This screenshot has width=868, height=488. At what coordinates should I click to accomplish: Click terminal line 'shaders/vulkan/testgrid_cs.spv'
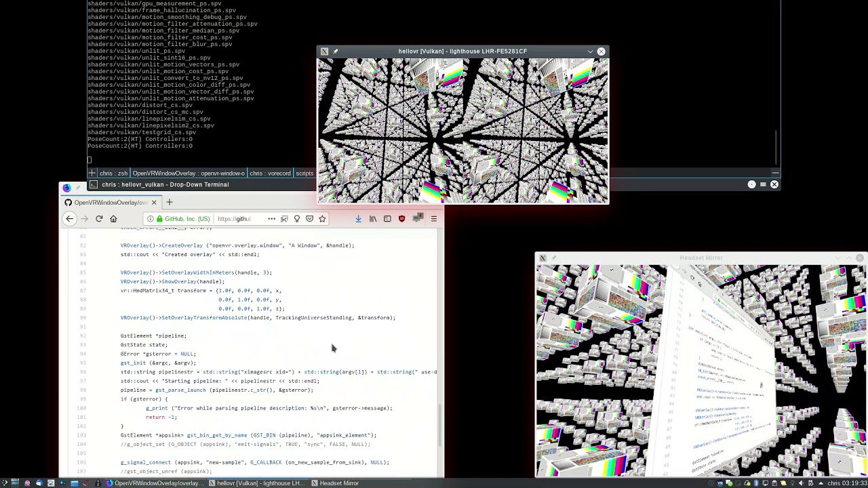tap(142, 132)
